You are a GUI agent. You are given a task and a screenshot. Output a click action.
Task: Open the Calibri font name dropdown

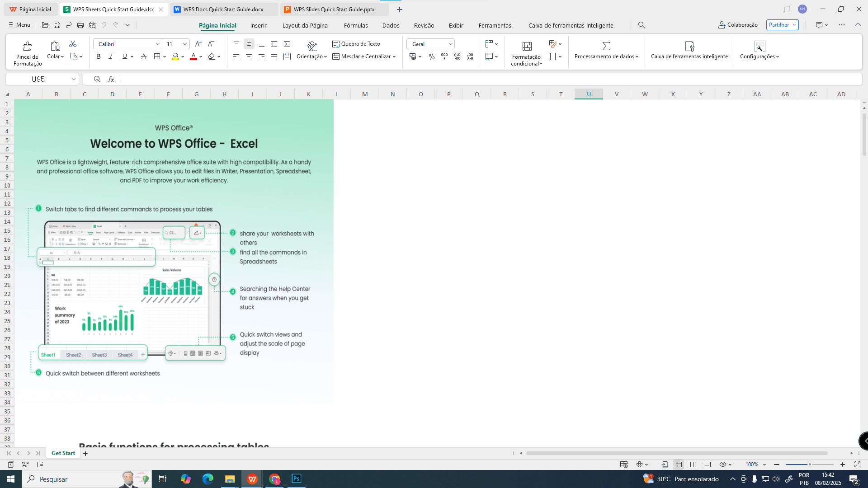pyautogui.click(x=158, y=44)
